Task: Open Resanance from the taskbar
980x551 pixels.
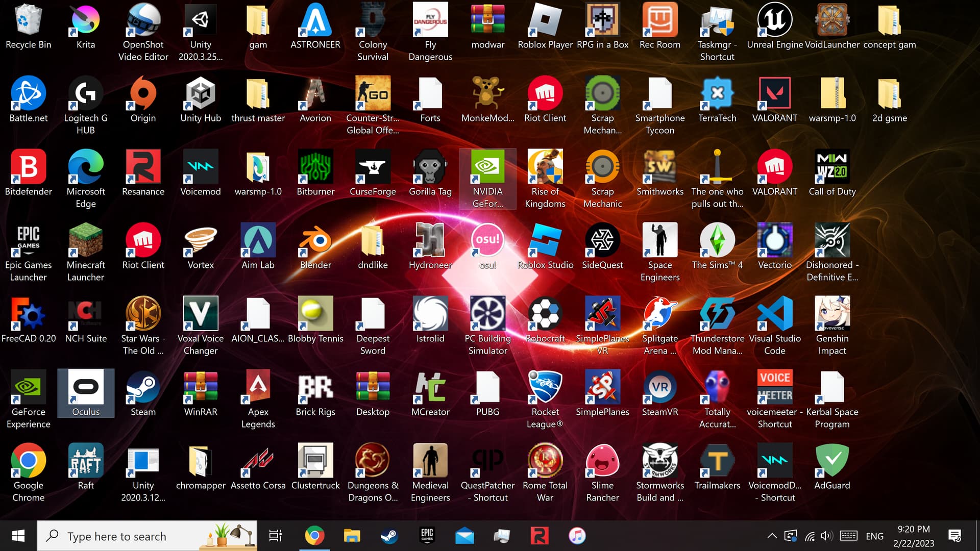Action: (540, 536)
